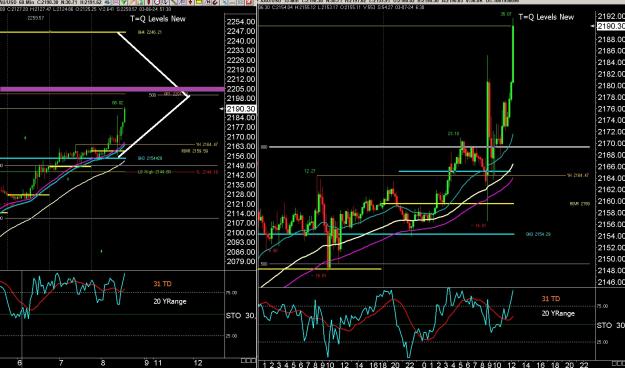Viewport: 625px width, 368px height.
Task: Click the 'STO 30' label under left chart
Action: click(240, 315)
